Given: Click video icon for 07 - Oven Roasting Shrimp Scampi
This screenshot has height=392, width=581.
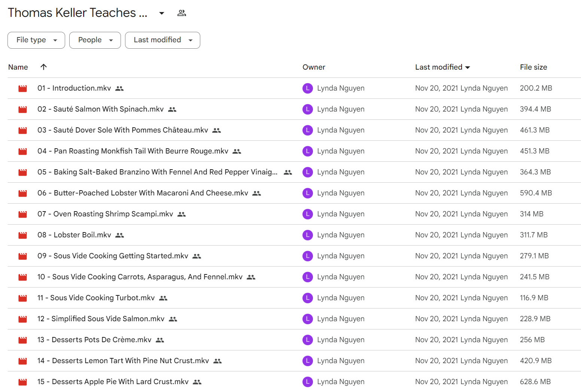Looking at the screenshot, I should click(23, 215).
